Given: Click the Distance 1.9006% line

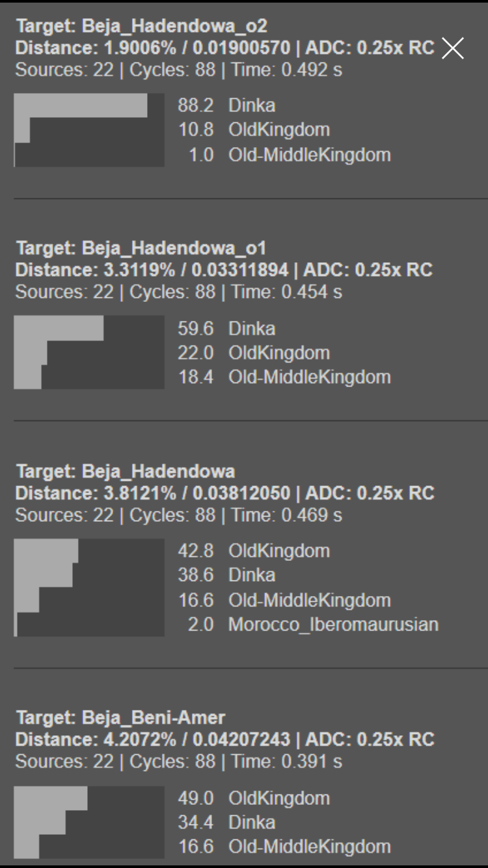Looking at the screenshot, I should [224, 48].
